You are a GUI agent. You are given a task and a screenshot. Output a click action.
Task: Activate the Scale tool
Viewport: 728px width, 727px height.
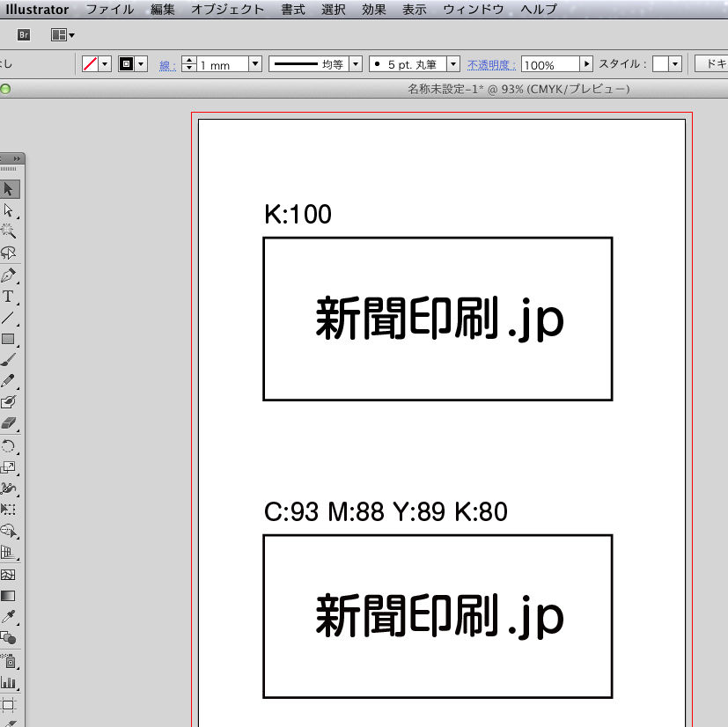(x=9, y=467)
